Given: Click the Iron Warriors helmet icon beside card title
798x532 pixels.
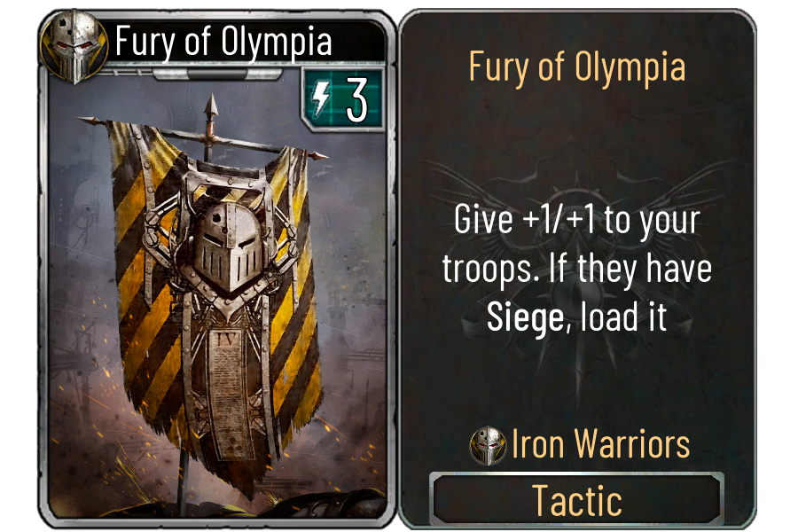Looking at the screenshot, I should coord(74,47).
